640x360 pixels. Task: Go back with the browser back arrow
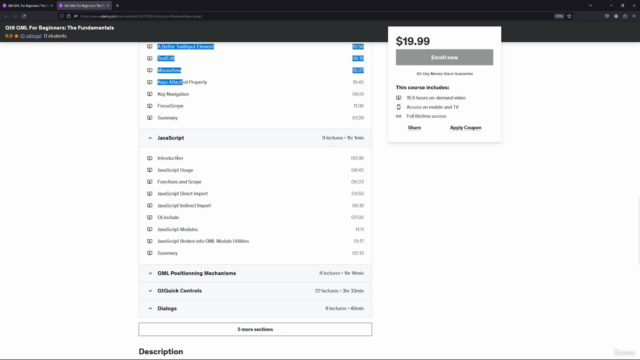(x=6, y=16)
